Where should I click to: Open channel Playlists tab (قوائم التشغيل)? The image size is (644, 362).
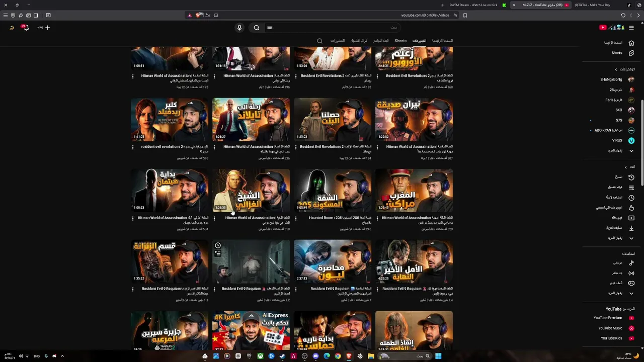coord(359,41)
